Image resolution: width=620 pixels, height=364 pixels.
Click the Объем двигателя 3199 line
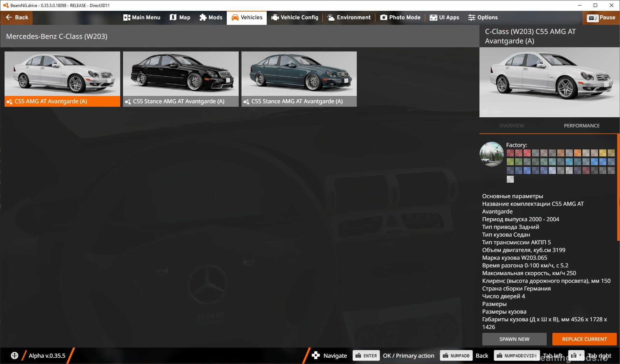524,250
